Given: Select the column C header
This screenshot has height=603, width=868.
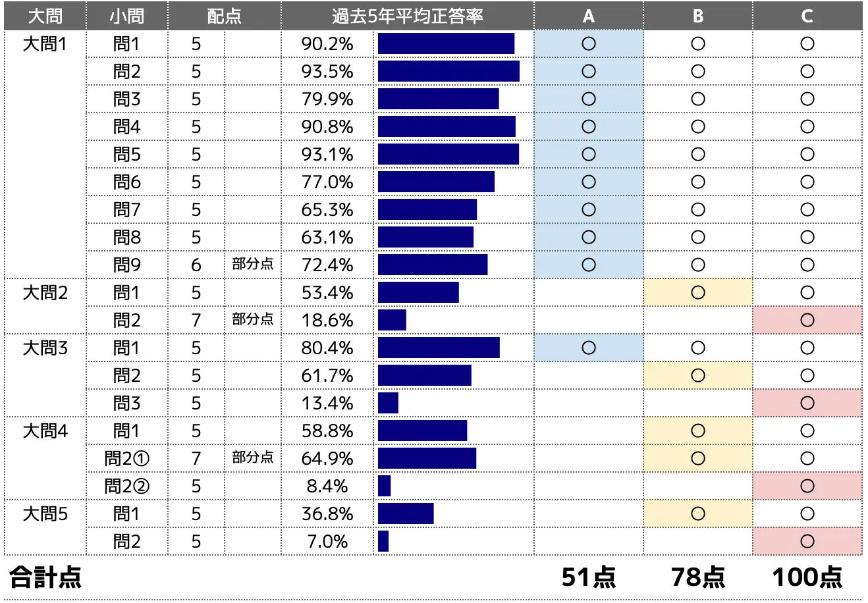Looking at the screenshot, I should (807, 16).
